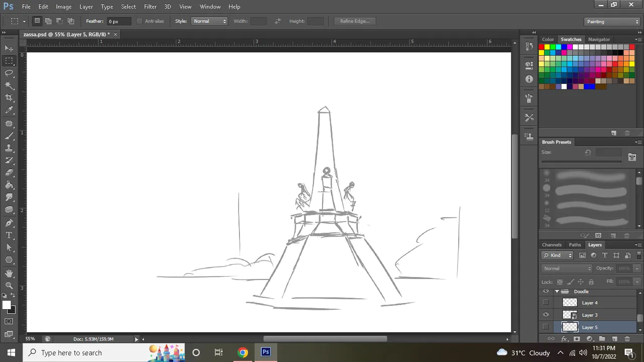Toggle lock position
The height and width of the screenshot is (362, 644).
(581, 282)
